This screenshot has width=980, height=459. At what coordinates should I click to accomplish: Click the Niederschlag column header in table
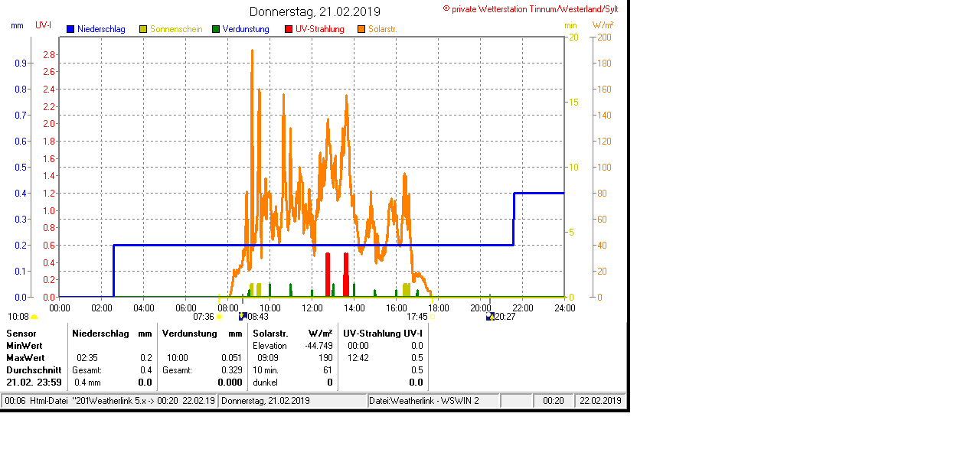(101, 334)
